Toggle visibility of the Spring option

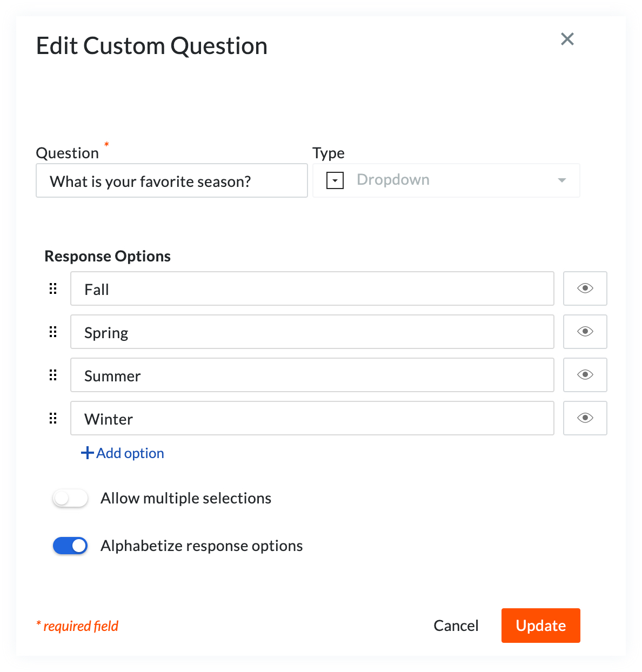[x=585, y=332]
